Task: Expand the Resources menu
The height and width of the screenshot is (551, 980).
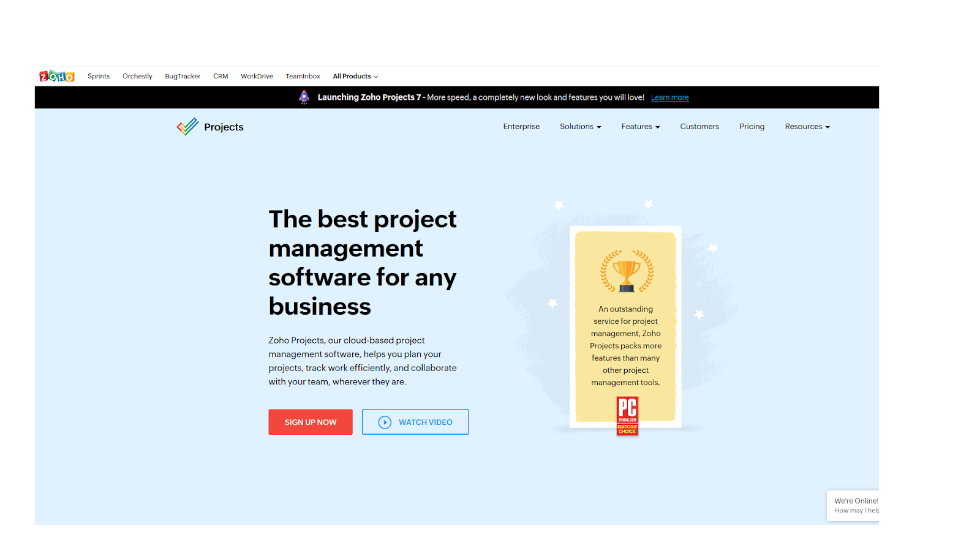Action: [x=807, y=127]
